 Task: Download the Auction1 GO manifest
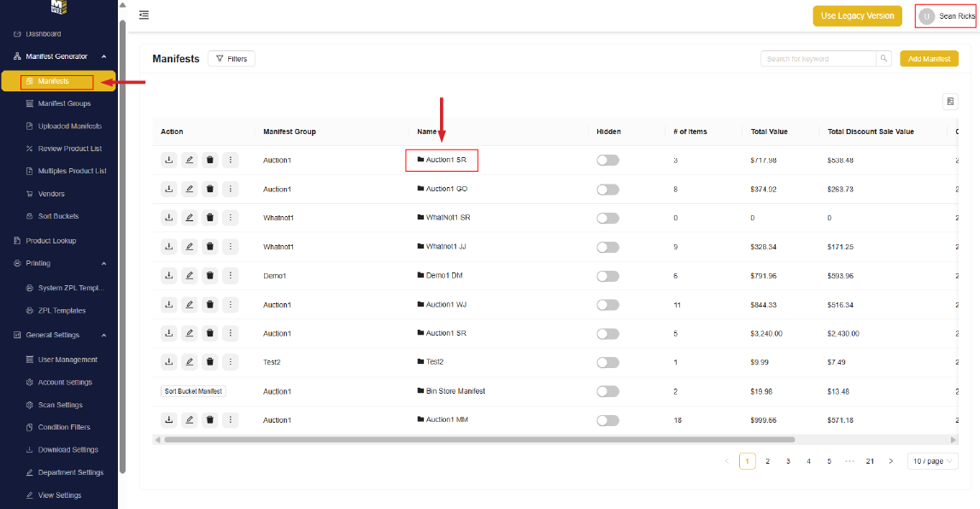click(169, 189)
